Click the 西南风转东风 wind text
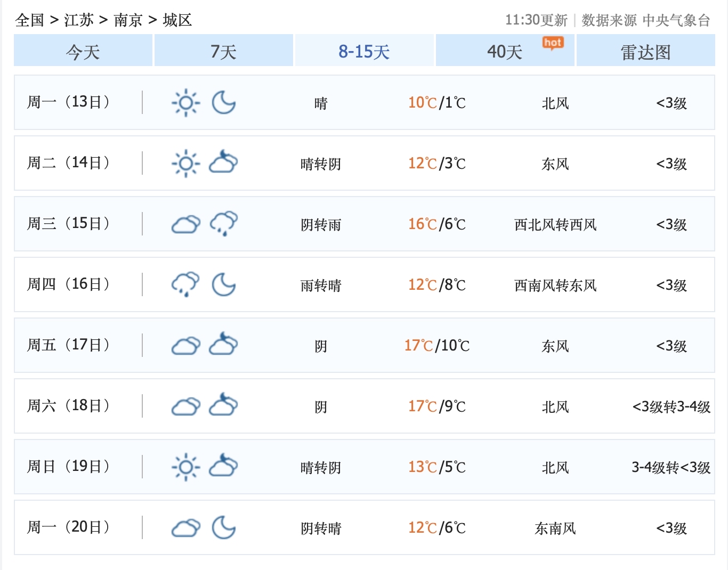 click(x=555, y=285)
